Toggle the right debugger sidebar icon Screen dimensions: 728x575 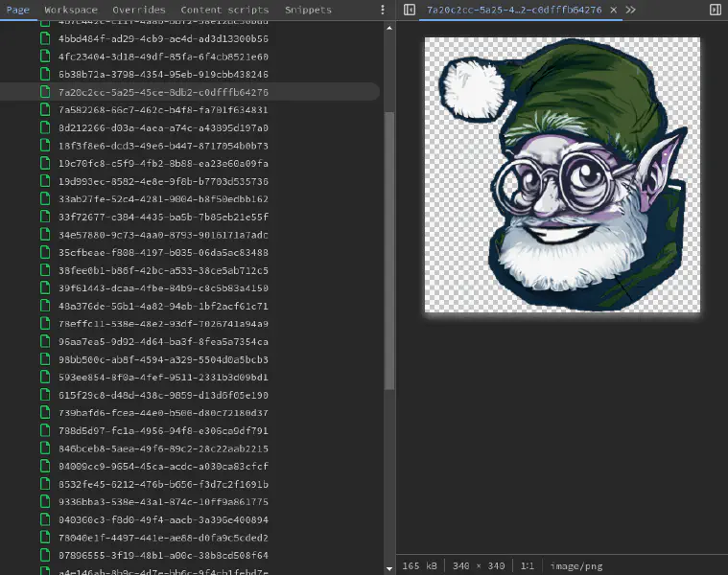pyautogui.click(x=715, y=10)
